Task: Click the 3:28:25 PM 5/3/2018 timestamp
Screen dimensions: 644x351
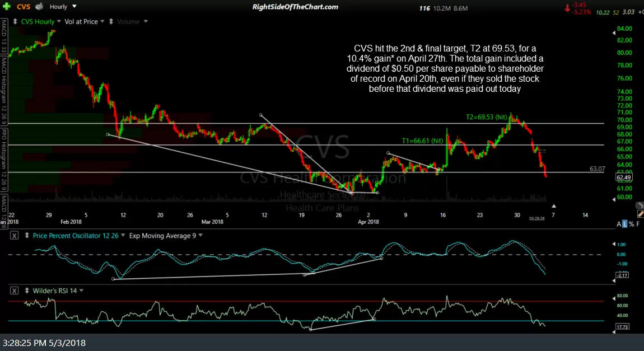Action: click(44, 343)
